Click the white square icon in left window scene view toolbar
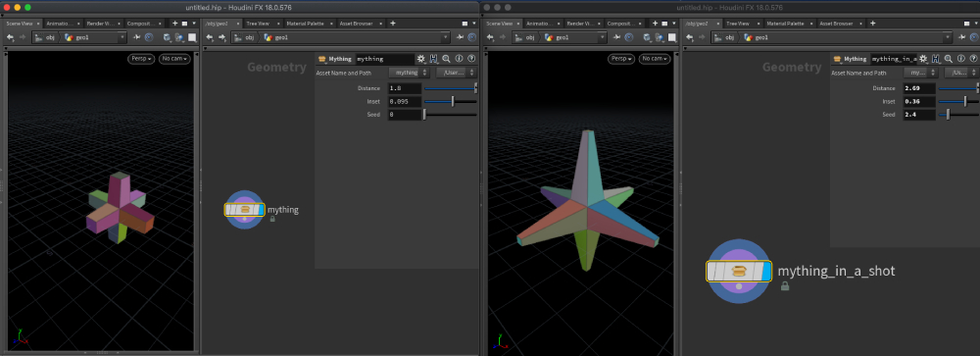Screen dimensions: 980x356 click(192, 37)
